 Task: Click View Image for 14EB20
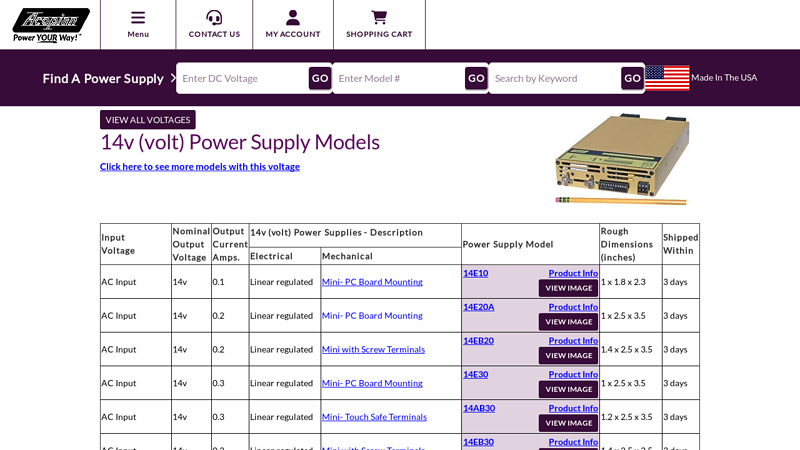[x=568, y=356]
